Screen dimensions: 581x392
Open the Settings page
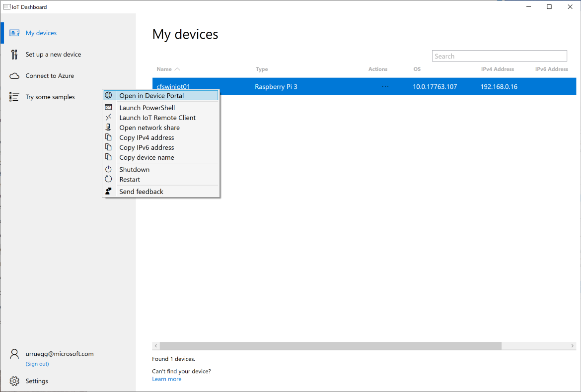tap(37, 381)
